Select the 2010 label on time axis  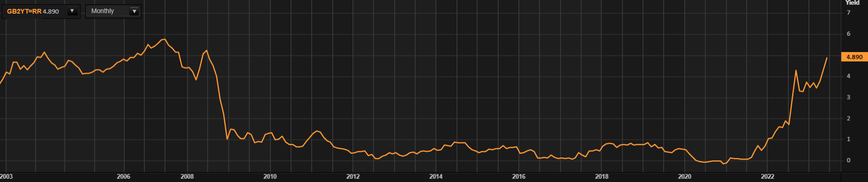270,177
